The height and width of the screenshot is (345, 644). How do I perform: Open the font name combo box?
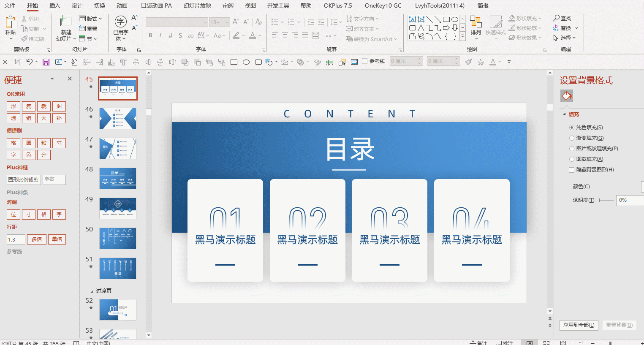[x=177, y=22]
